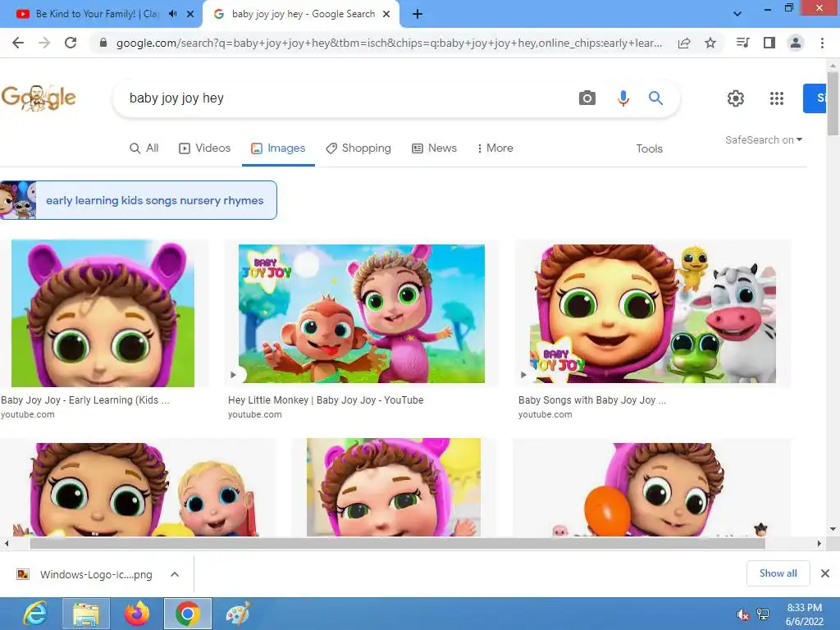
Task: Click the baby joy joy hey search box
Action: click(x=343, y=98)
